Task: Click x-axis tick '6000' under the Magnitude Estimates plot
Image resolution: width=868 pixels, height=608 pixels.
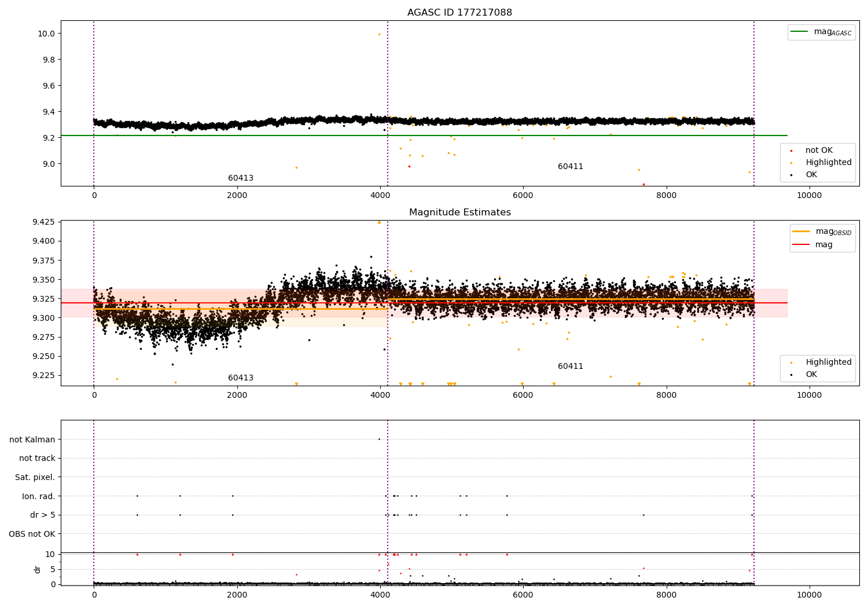Action: pyautogui.click(x=523, y=395)
